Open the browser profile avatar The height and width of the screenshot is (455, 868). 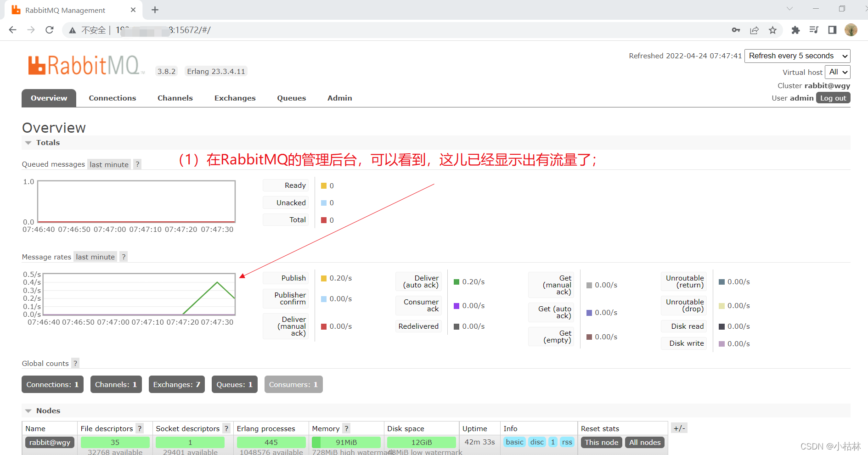(851, 30)
